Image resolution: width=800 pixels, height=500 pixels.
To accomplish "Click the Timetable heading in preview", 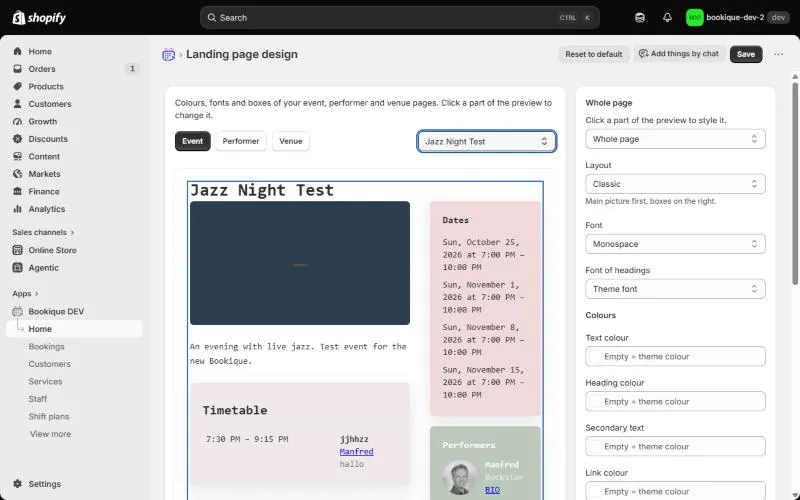I will (x=235, y=410).
